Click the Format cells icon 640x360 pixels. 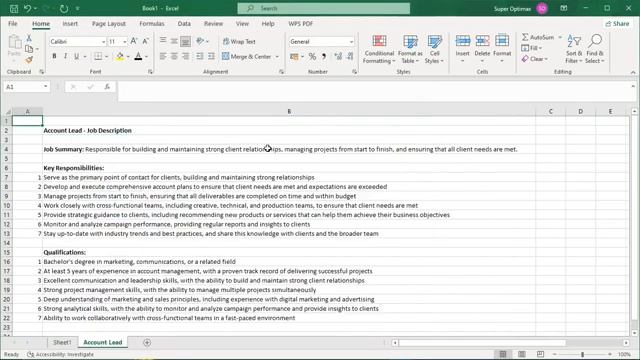point(502,41)
